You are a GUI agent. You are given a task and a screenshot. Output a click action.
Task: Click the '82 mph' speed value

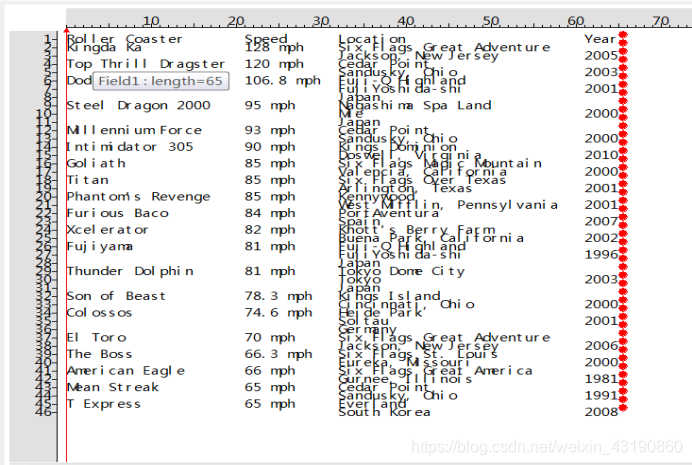pos(270,230)
